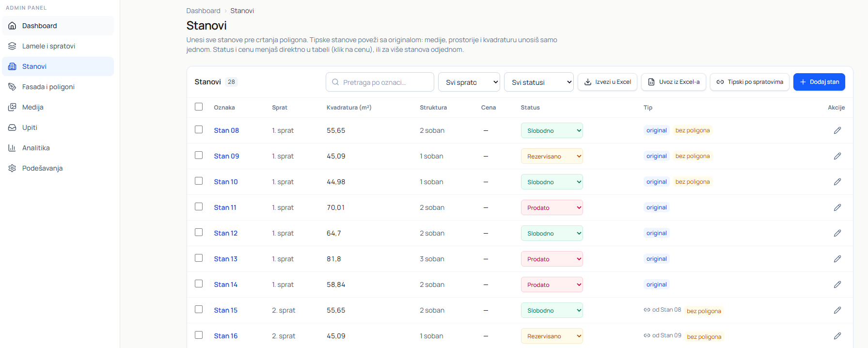The height and width of the screenshot is (348, 868).
Task: Edit Stan 13 with pencil icon
Action: coord(837,259)
